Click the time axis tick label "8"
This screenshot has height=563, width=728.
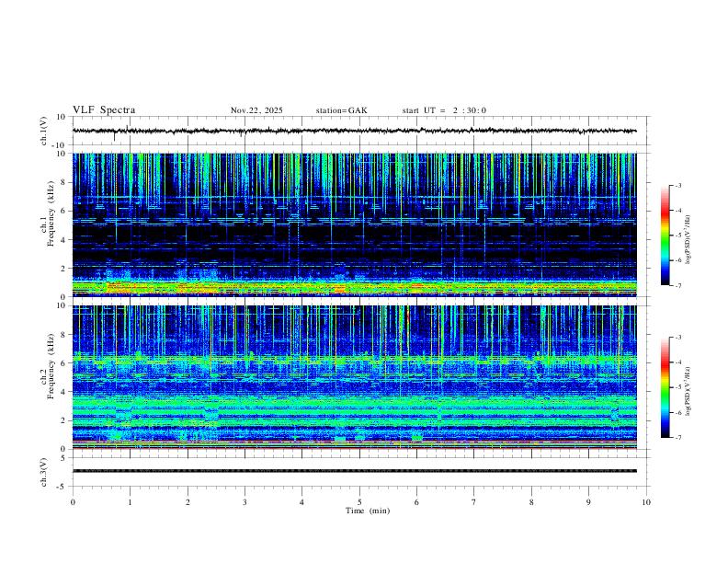point(531,502)
